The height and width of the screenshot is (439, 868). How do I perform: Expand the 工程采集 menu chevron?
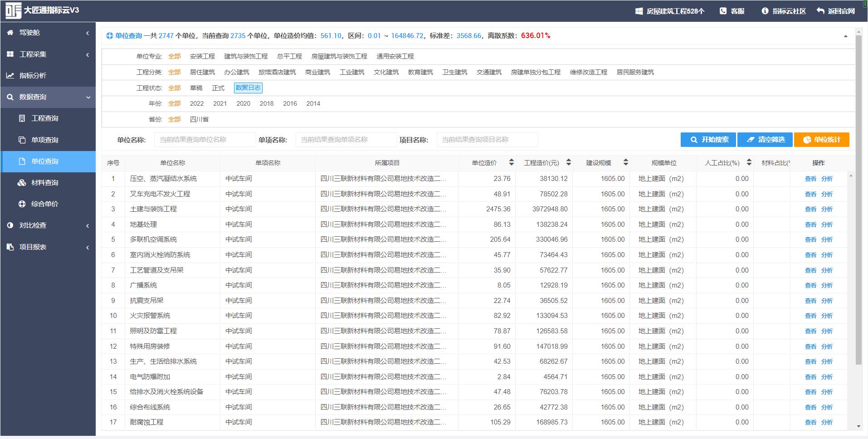click(x=88, y=54)
